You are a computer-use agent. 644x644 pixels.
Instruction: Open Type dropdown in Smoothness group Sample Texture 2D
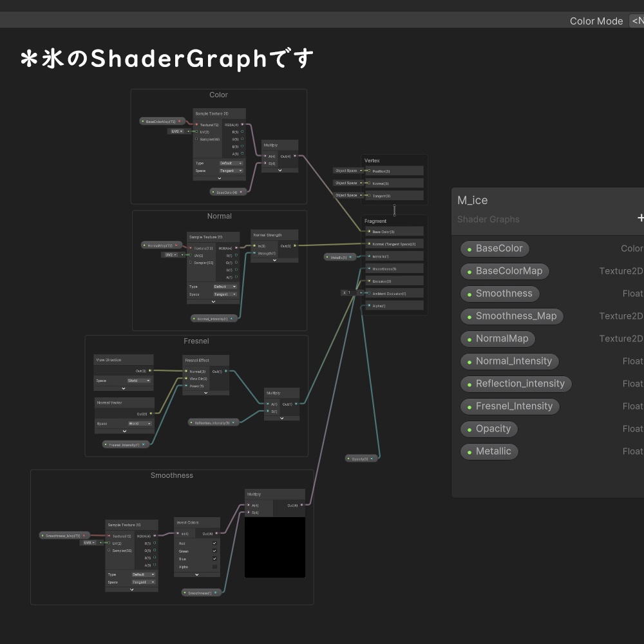[x=144, y=574]
